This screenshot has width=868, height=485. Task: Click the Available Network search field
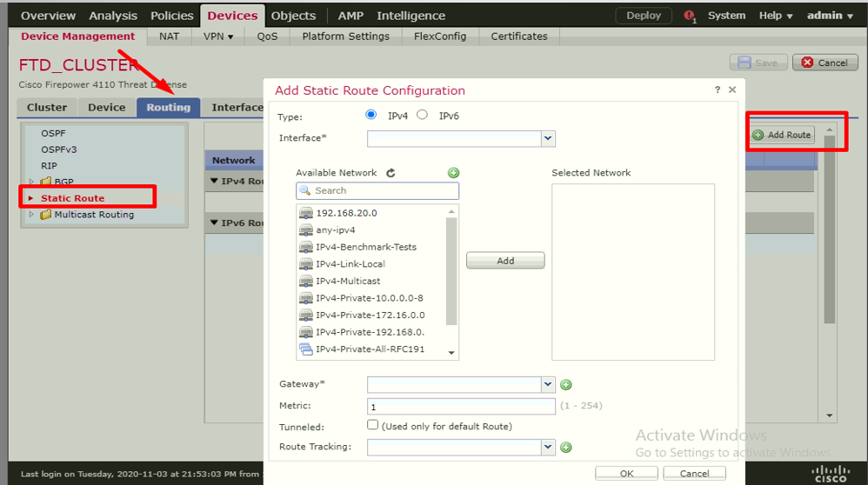(x=377, y=191)
